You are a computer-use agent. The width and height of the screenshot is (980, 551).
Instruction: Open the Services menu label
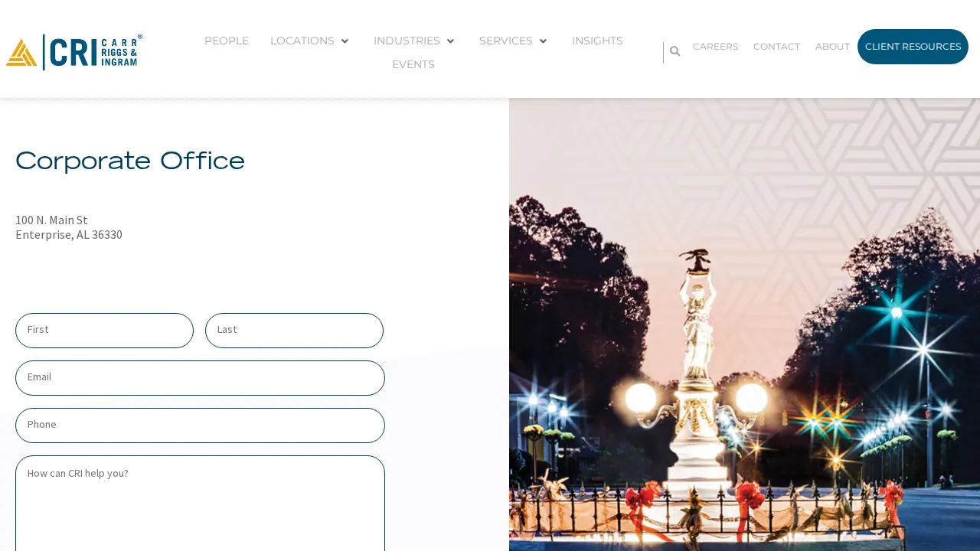[506, 41]
